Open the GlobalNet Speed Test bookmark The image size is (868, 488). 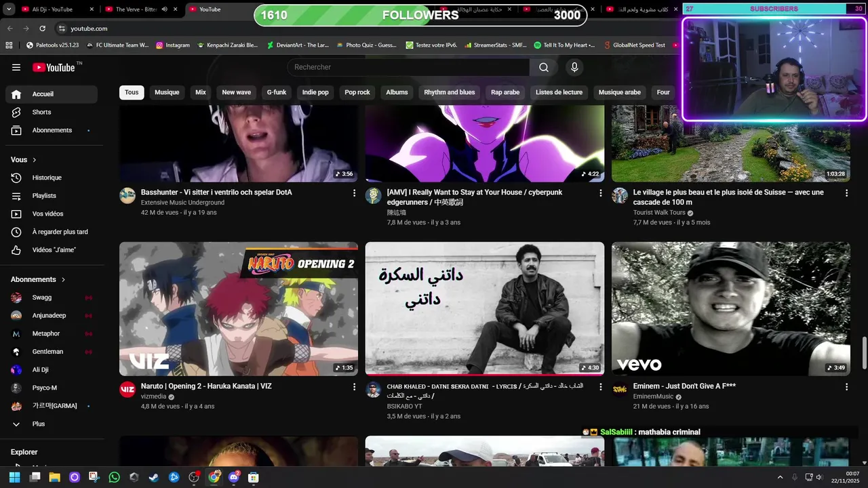(633, 45)
